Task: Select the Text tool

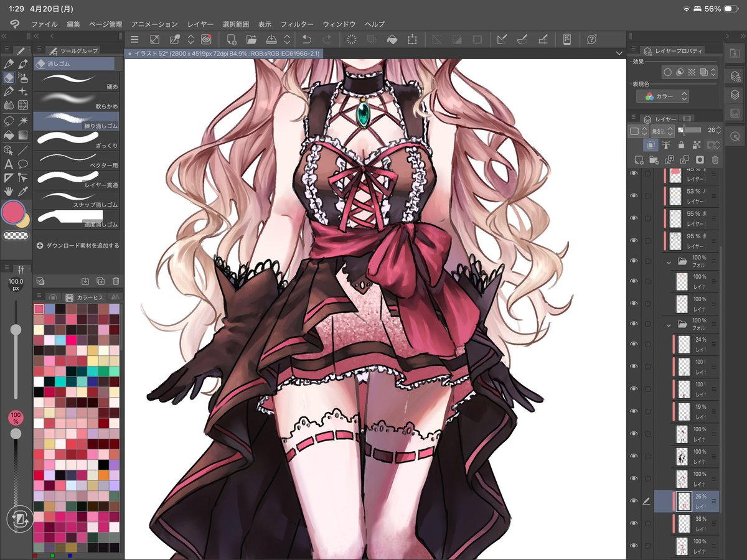Action: (8, 164)
